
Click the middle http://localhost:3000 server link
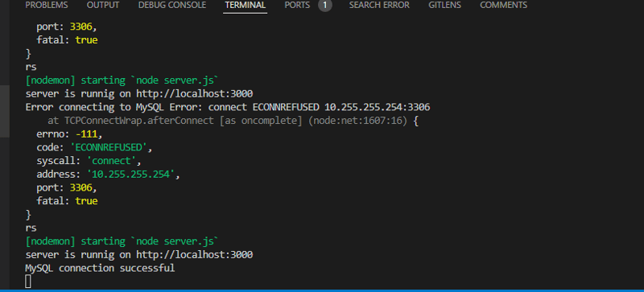[x=194, y=93]
